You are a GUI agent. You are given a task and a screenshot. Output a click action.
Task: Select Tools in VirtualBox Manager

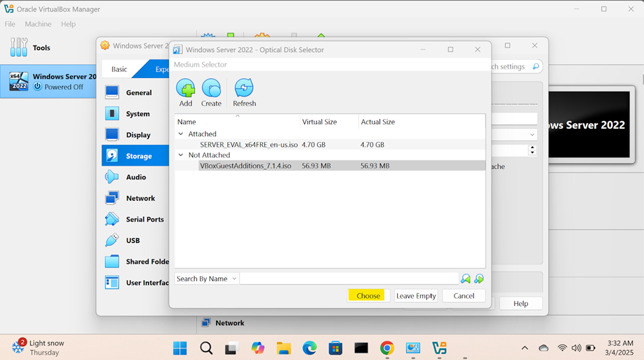click(x=30, y=48)
